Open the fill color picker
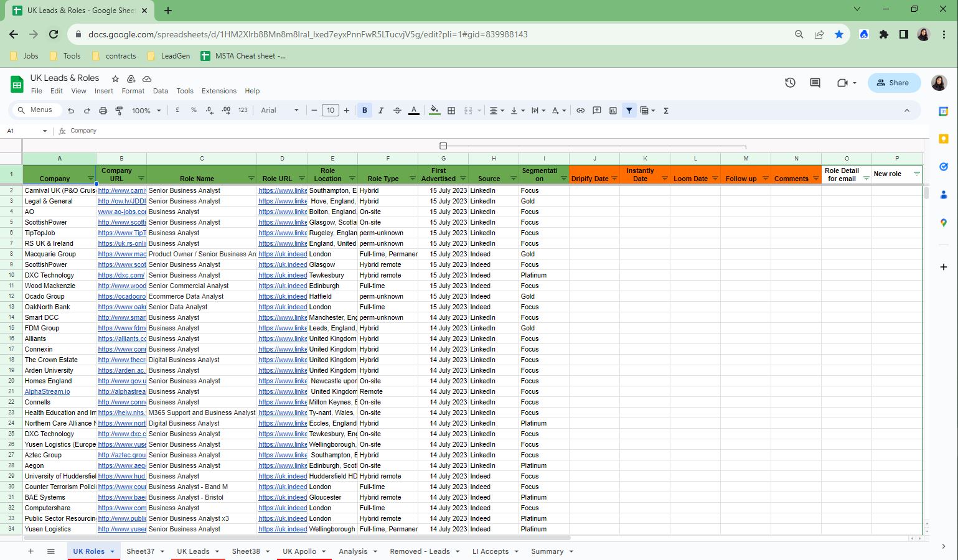Image resolution: width=958 pixels, height=560 pixels. 434,111
